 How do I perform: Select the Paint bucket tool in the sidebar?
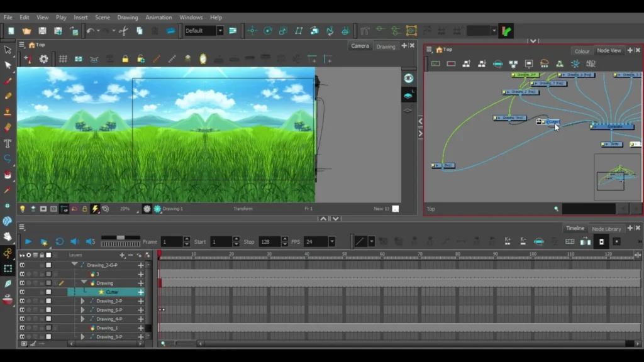pos(8,175)
